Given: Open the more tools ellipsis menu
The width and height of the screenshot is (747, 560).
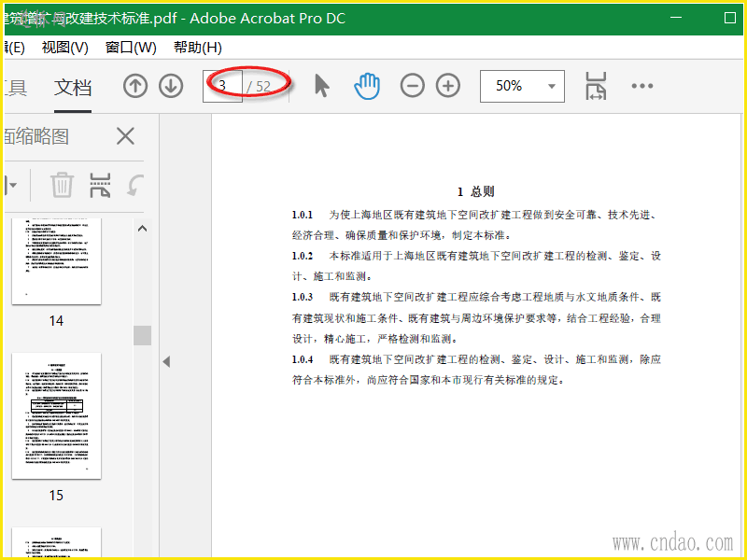Looking at the screenshot, I should tap(642, 86).
